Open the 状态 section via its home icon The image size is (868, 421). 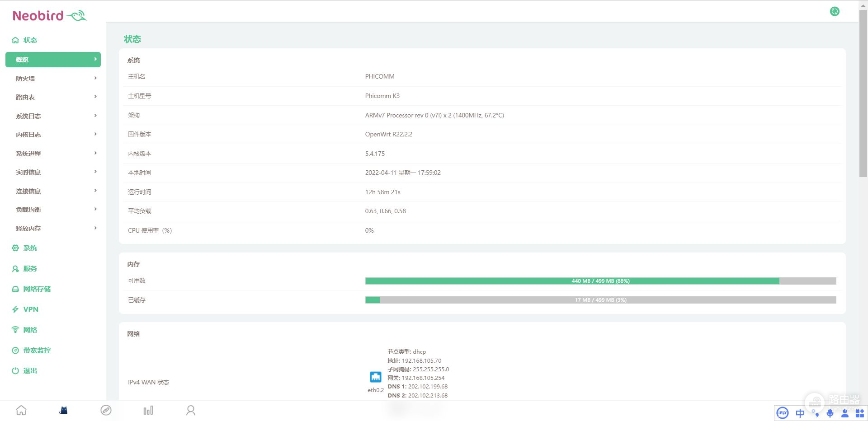pyautogui.click(x=15, y=40)
